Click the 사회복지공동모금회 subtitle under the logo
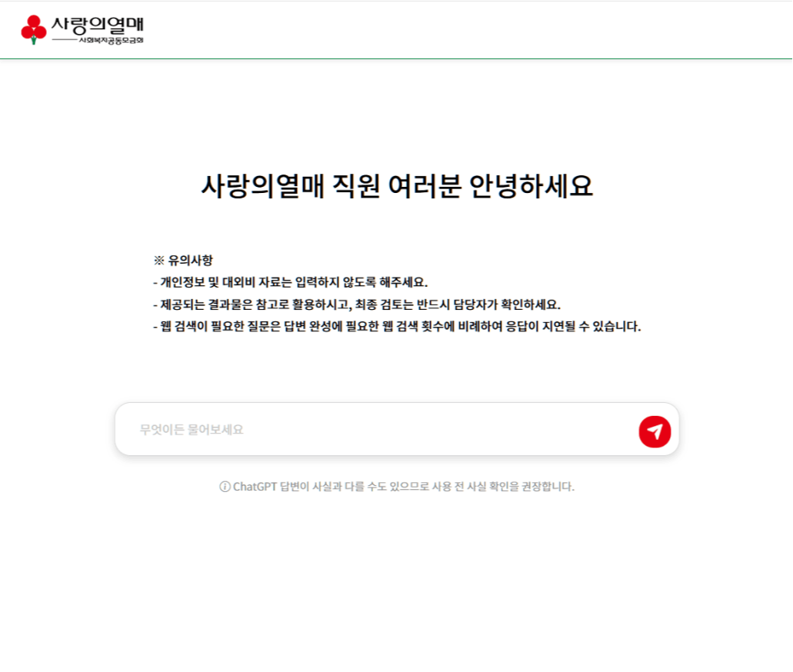The image size is (793, 672). click(111, 40)
